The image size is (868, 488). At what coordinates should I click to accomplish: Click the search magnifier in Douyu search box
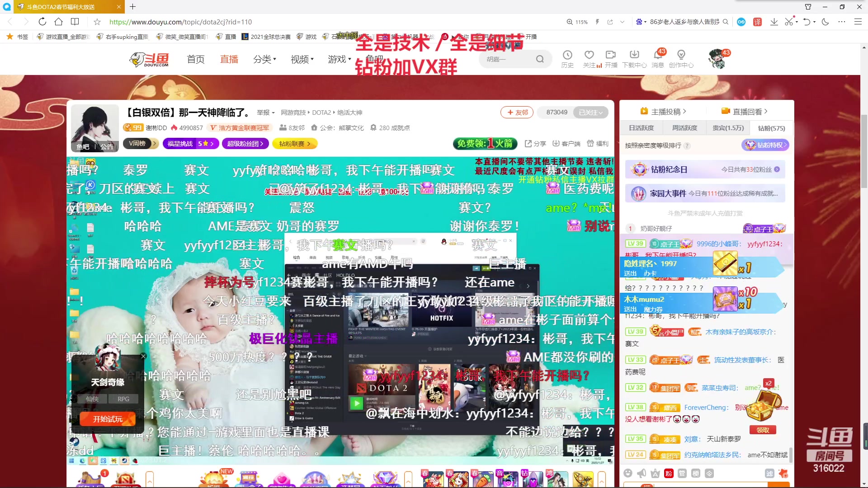pos(540,59)
